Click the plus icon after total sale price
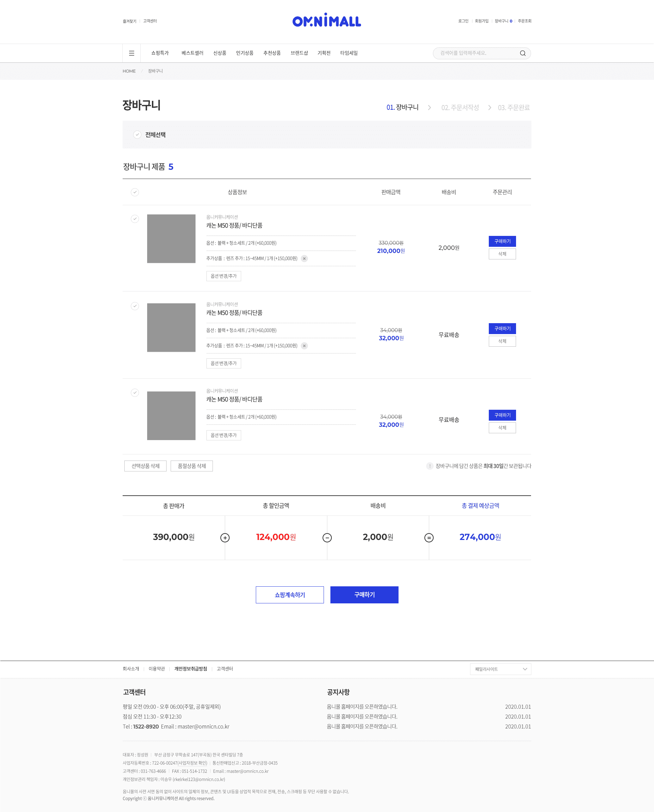Image resolution: width=654 pixels, height=812 pixels. (225, 538)
